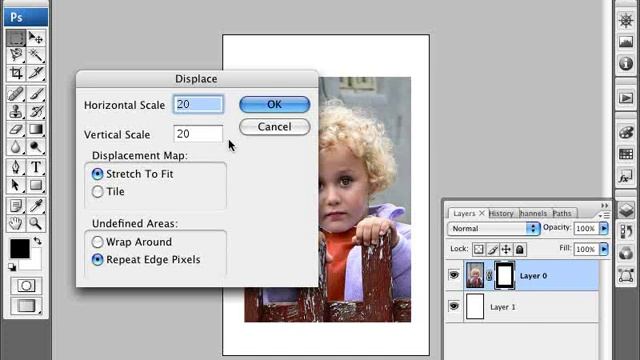Select the Dodge tool
This screenshot has height=360, width=640.
36,147
